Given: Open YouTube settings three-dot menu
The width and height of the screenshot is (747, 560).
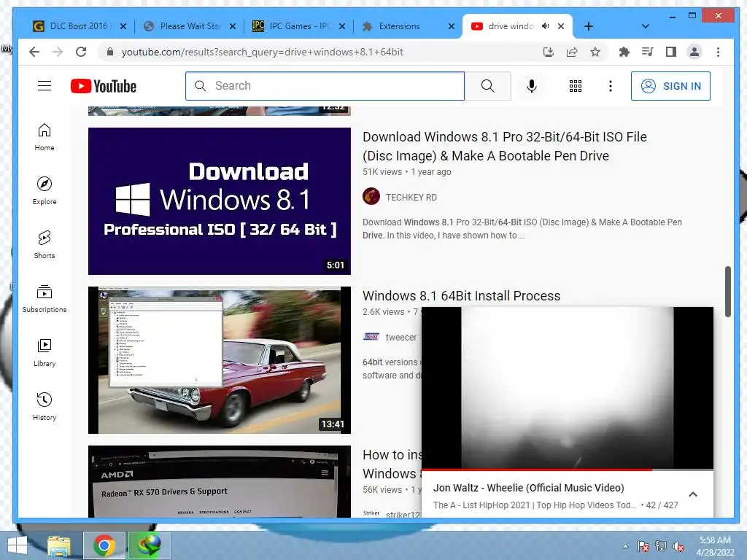Looking at the screenshot, I should point(611,86).
